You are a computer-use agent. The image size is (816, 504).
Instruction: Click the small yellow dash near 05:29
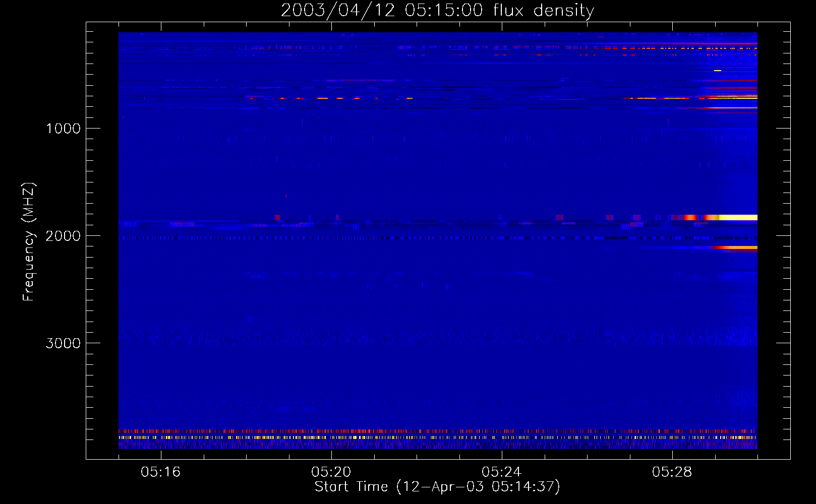coord(718,71)
